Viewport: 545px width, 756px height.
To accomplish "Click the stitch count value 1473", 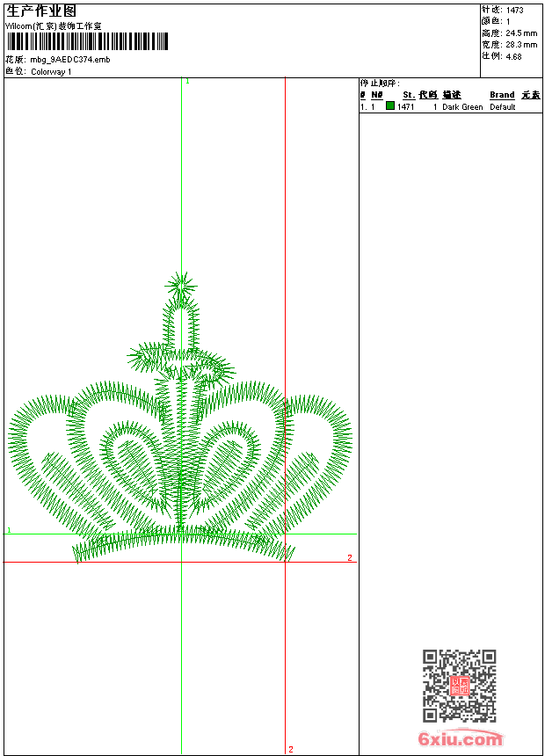I will pos(514,11).
